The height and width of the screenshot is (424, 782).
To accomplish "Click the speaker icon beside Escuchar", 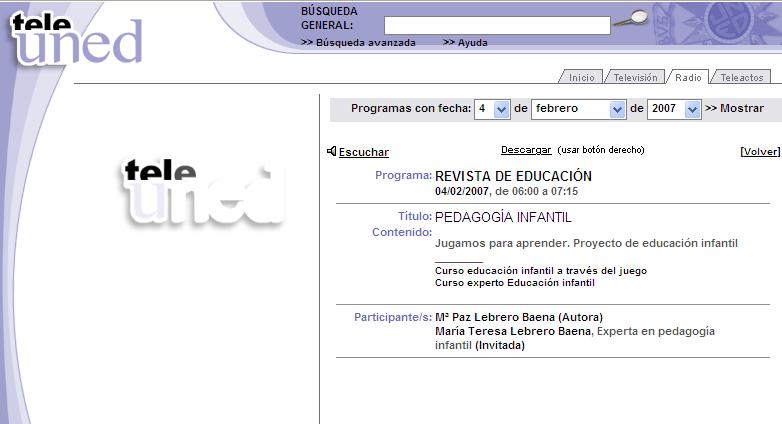I will coord(332,151).
